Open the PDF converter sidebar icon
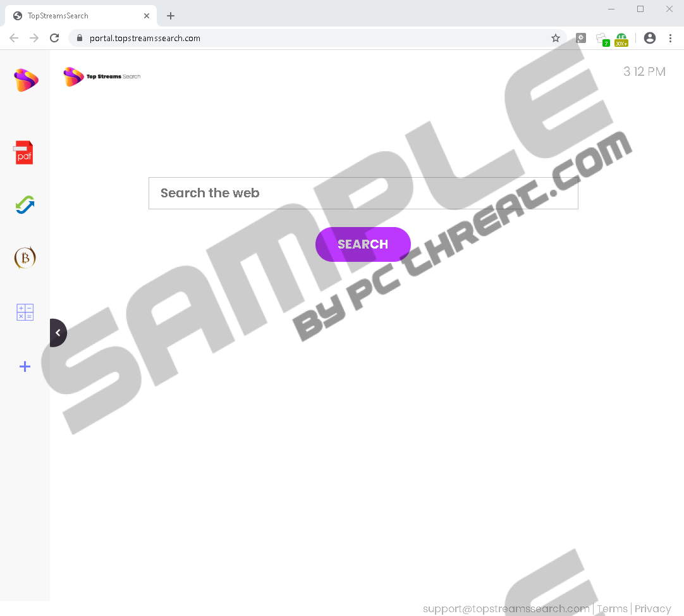Viewport: 684px width, 616px height. coord(24,153)
